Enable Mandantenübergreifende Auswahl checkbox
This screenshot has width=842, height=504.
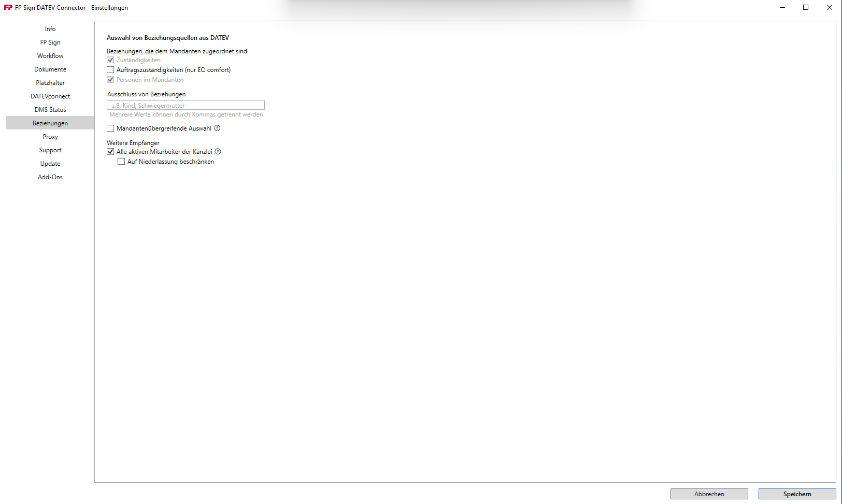click(x=110, y=128)
